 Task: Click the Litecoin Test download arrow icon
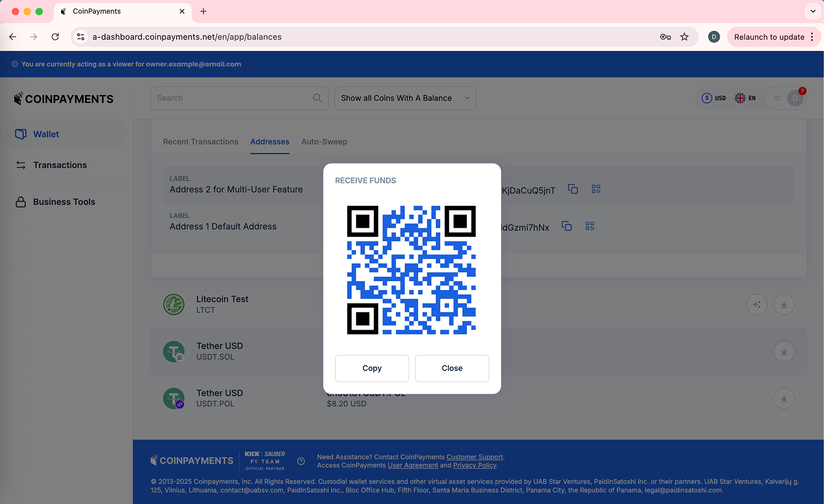pos(784,305)
